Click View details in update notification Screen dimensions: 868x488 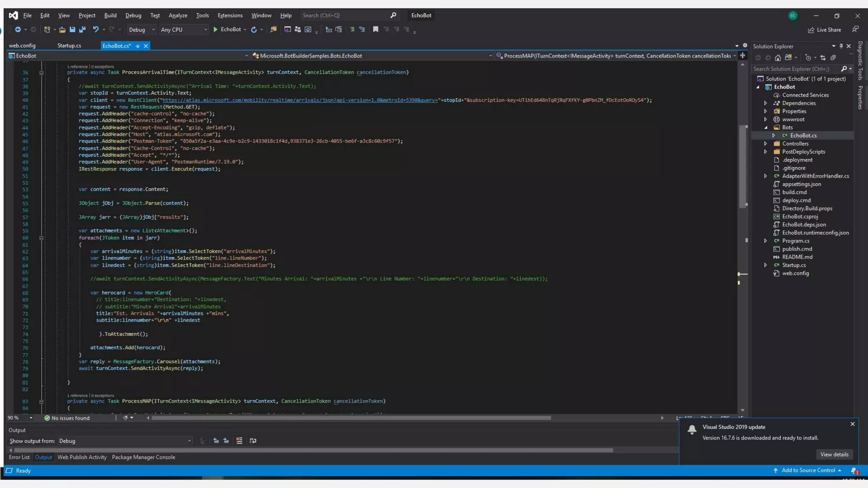(834, 455)
